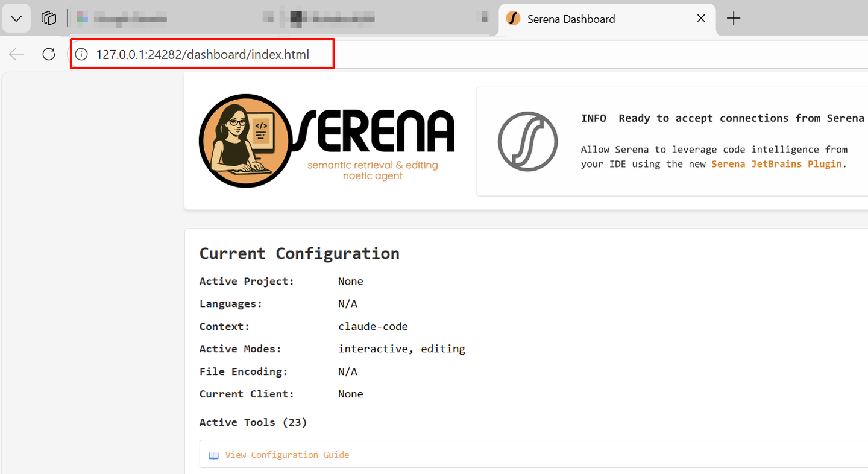Close the Serena Dashboard tab
The height and width of the screenshot is (474, 868).
[x=700, y=18]
